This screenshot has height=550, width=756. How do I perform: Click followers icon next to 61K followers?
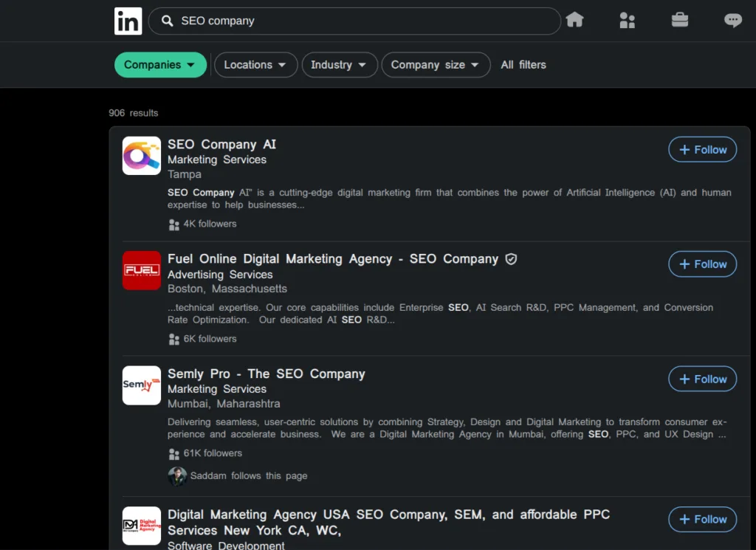click(174, 453)
